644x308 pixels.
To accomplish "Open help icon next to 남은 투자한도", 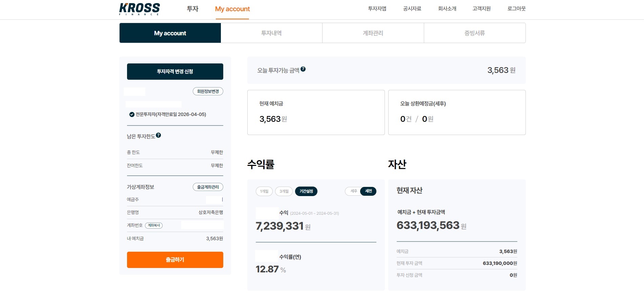I will point(158,135).
